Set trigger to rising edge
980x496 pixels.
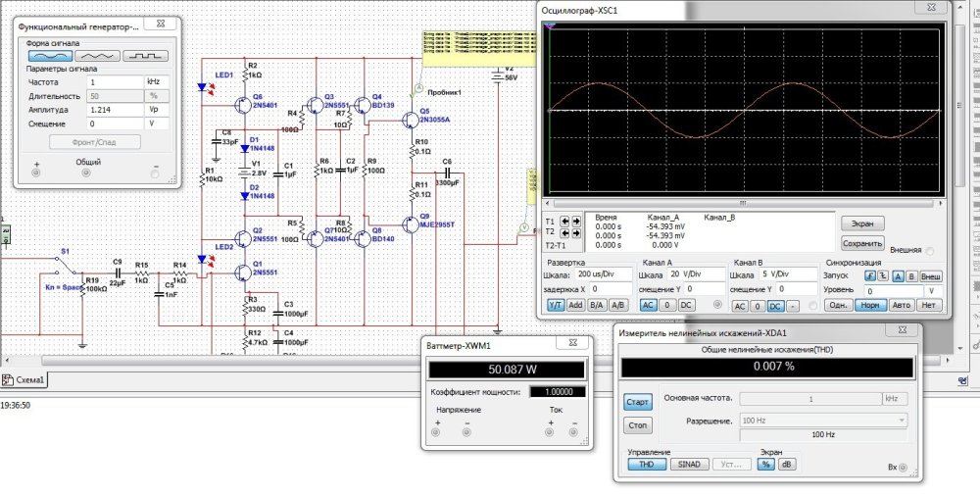(x=868, y=276)
